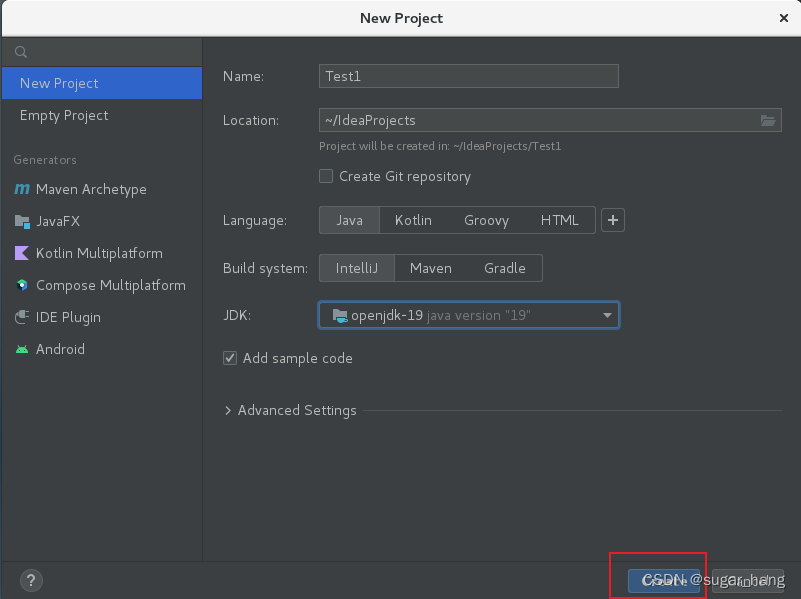Click the 'Project will be created in' hint
The image size is (801, 599).
440,146
